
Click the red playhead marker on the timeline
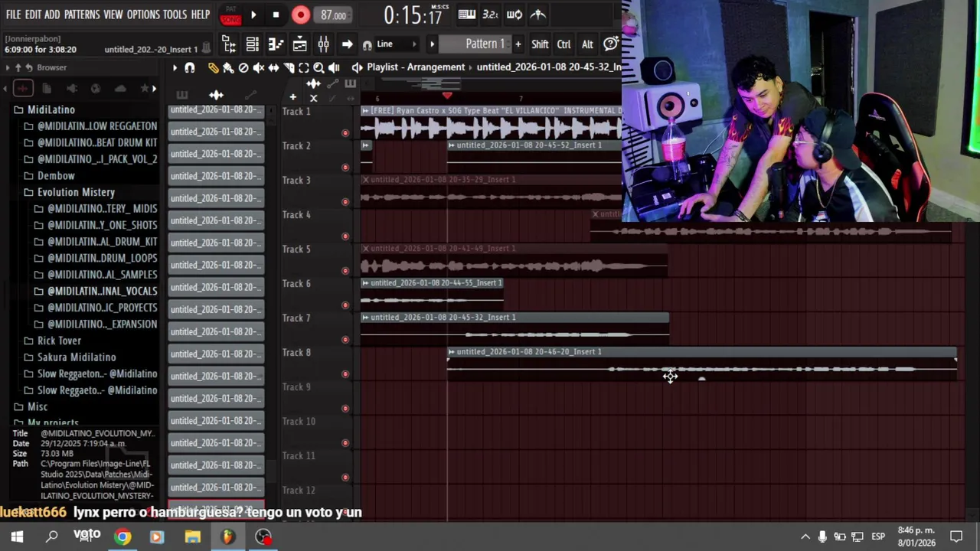pyautogui.click(x=447, y=96)
